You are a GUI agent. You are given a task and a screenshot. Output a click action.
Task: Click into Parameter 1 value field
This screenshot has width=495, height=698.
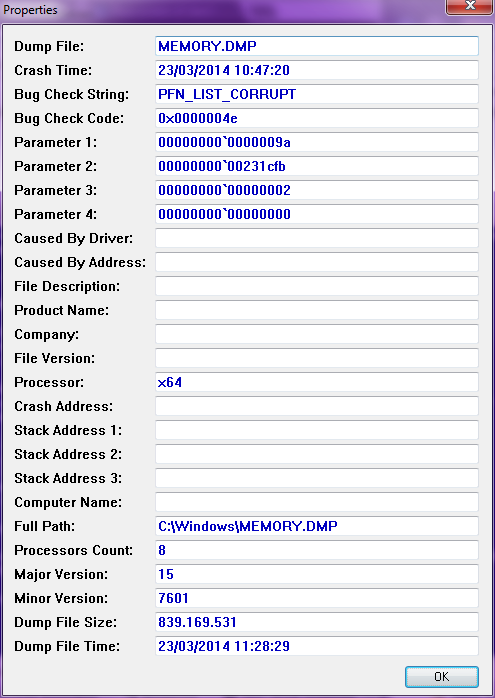(x=317, y=142)
